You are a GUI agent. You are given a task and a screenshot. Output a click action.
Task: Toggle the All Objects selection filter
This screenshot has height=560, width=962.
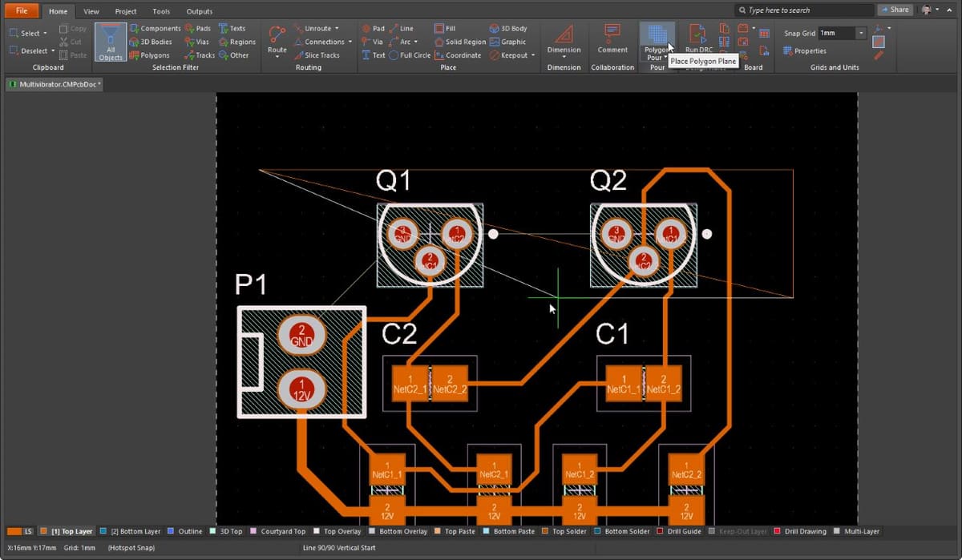click(x=111, y=42)
